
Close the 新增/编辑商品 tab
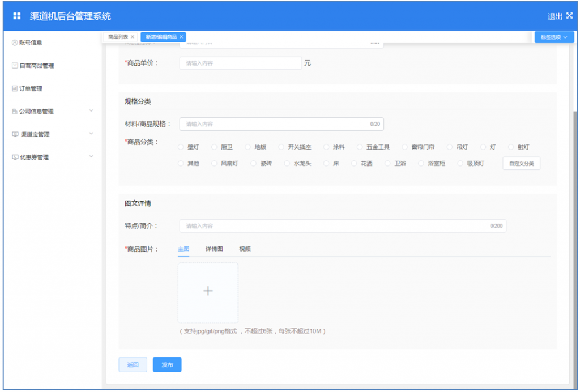pyautogui.click(x=181, y=37)
